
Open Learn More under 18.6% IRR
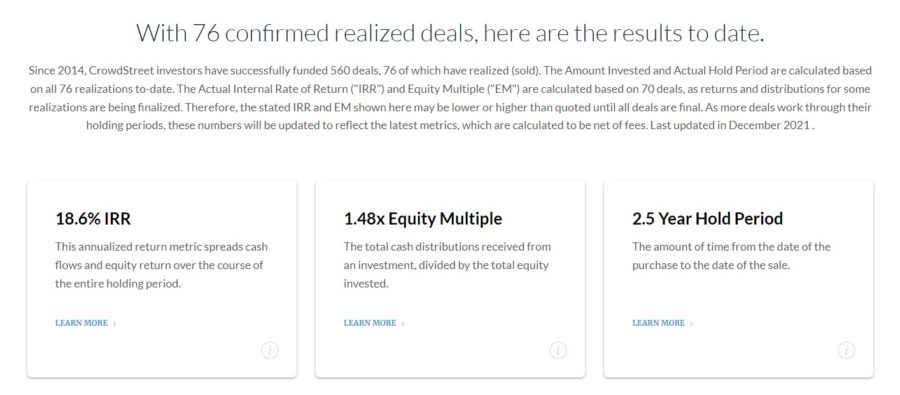coord(82,323)
